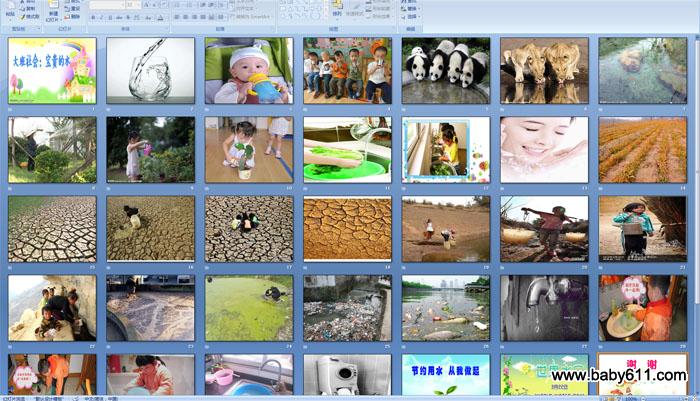The height and width of the screenshot is (401, 700).
Task: Select the slide of toddler with potted plant
Action: (249, 150)
